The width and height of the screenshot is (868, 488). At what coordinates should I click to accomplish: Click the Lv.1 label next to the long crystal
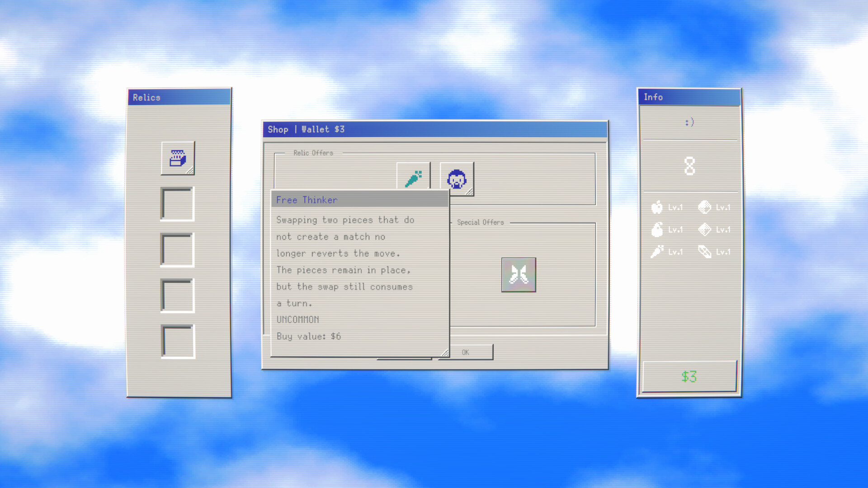[x=723, y=252]
